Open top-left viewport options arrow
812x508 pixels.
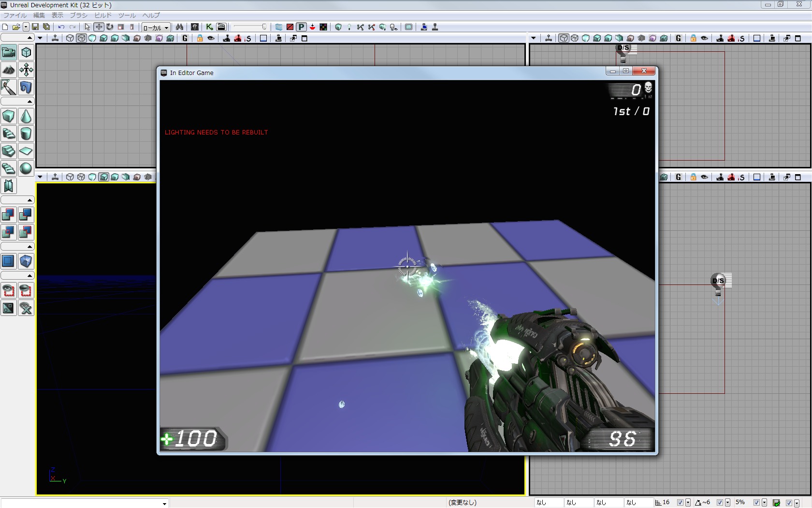[x=40, y=38]
